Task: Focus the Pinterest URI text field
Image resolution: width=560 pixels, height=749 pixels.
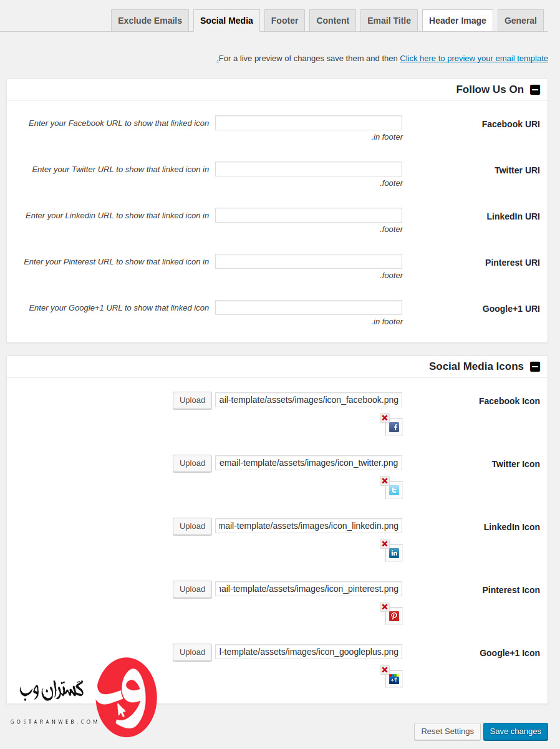Action: click(309, 261)
